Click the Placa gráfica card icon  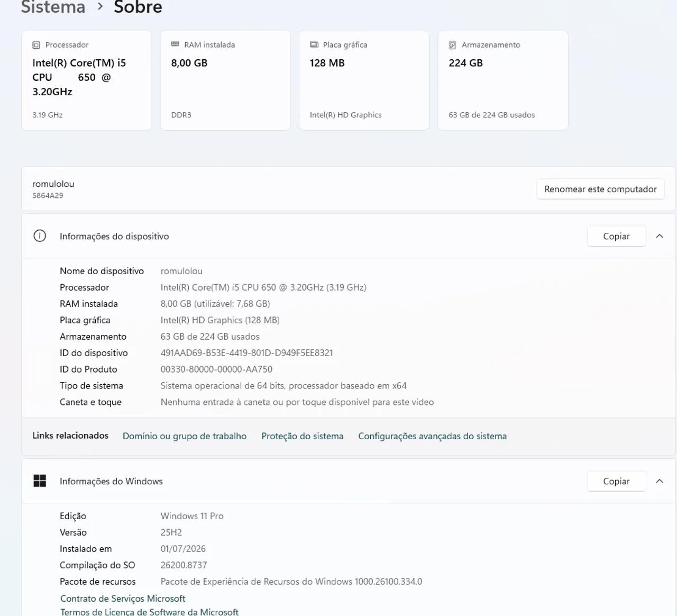pos(314,44)
